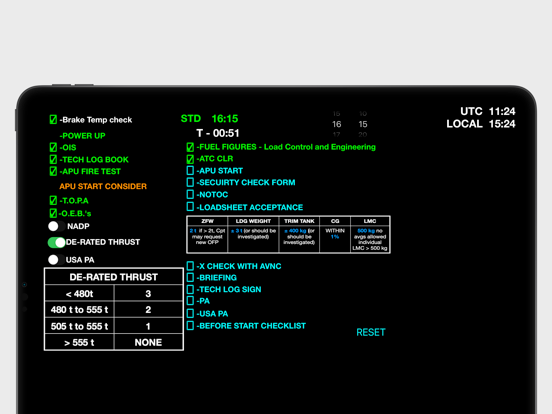
Task: Click the T - 00:51 countdown
Action: tap(218, 133)
